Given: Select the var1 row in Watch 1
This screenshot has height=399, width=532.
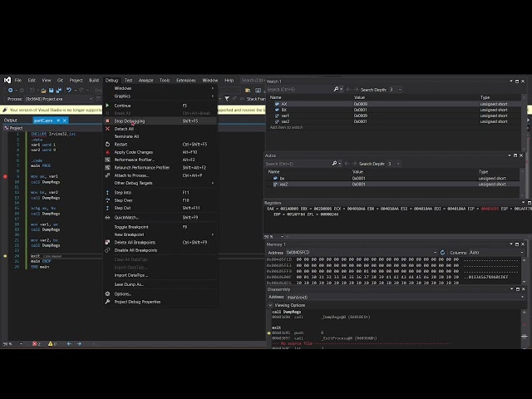Looking at the screenshot, I should coord(395,116).
